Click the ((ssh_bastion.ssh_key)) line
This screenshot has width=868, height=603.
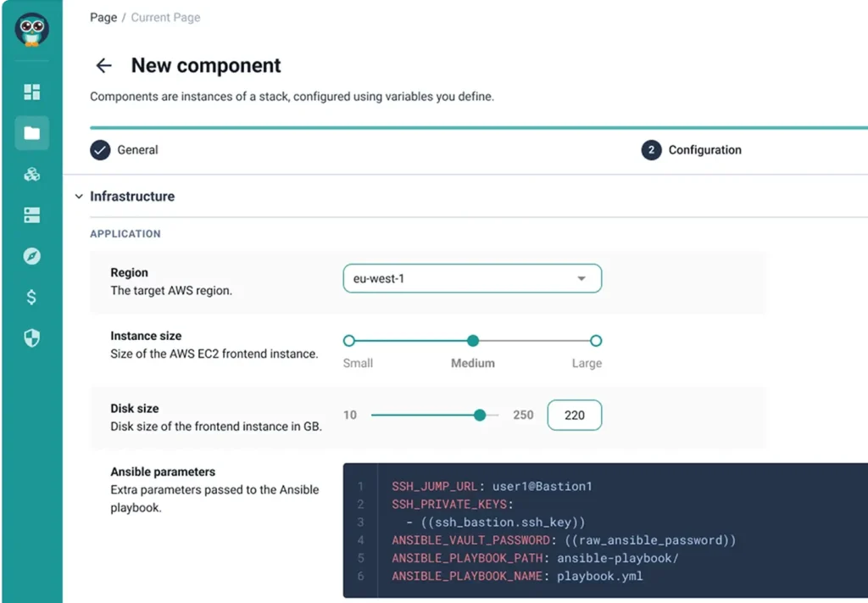click(x=495, y=522)
